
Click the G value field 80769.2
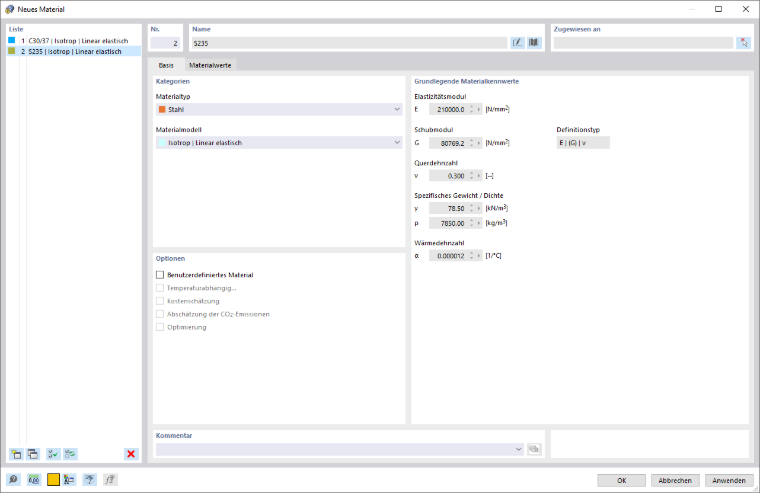pos(448,143)
